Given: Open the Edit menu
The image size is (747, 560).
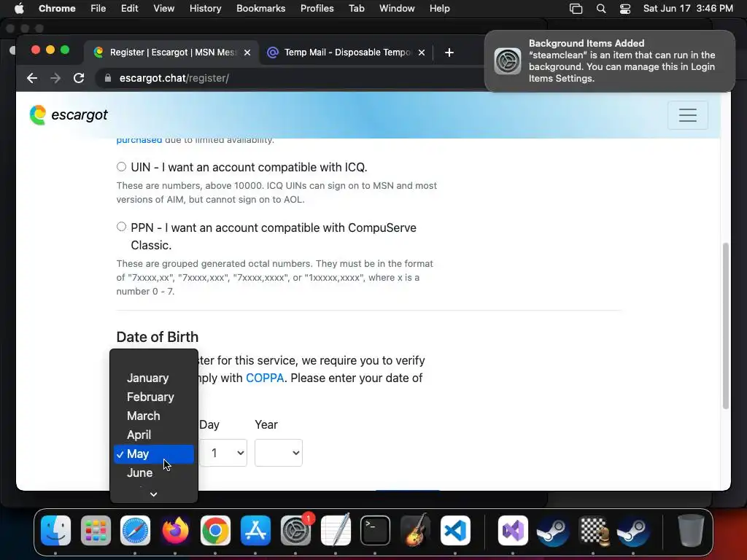Looking at the screenshot, I should pos(129,9).
